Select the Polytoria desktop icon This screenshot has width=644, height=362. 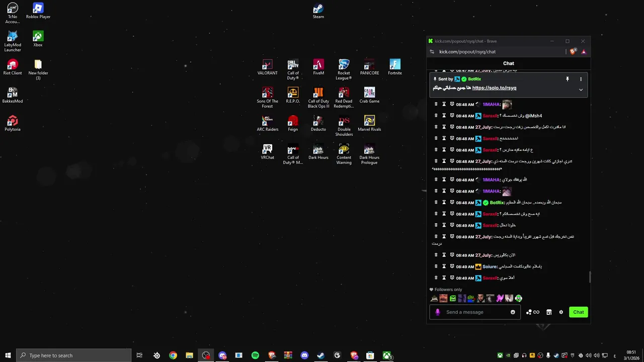coord(13,124)
